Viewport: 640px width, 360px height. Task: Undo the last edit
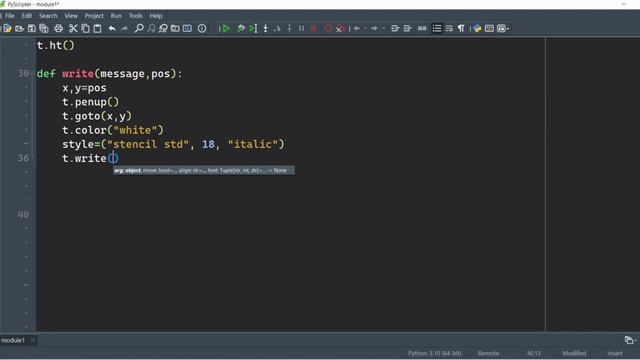click(112, 29)
